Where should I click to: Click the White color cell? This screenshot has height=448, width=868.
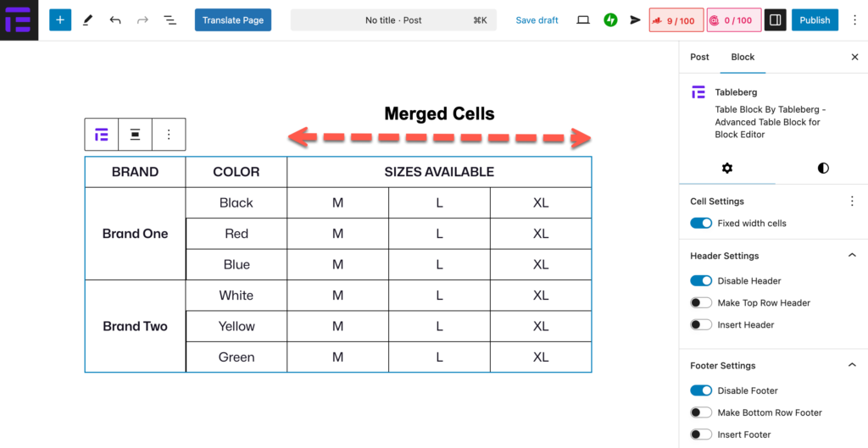point(236,296)
